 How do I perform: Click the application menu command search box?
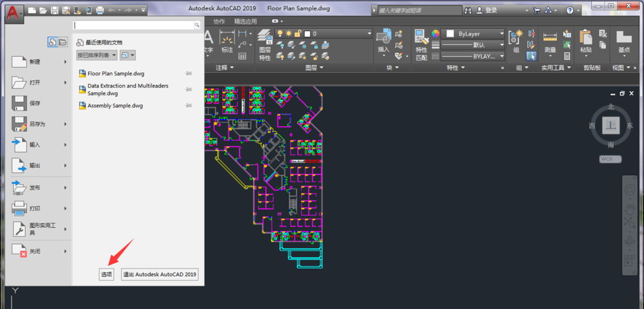[137, 24]
